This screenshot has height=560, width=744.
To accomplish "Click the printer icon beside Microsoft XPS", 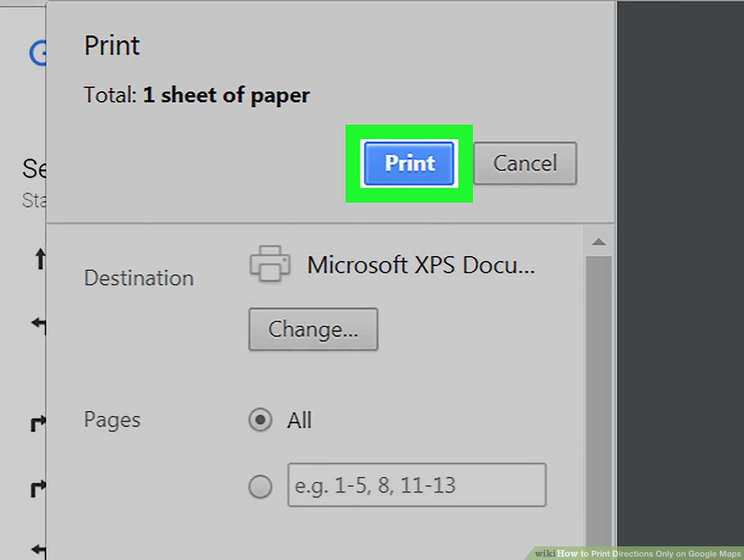I will click(x=270, y=263).
